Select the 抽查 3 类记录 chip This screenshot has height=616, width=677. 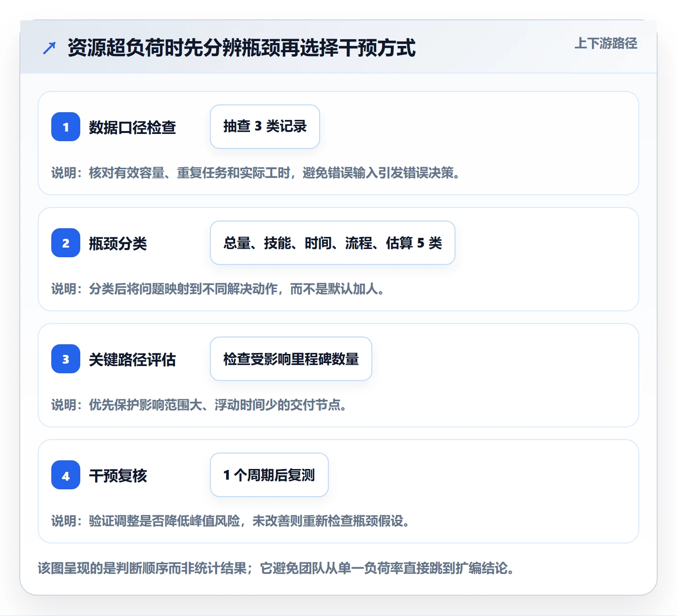[265, 127]
